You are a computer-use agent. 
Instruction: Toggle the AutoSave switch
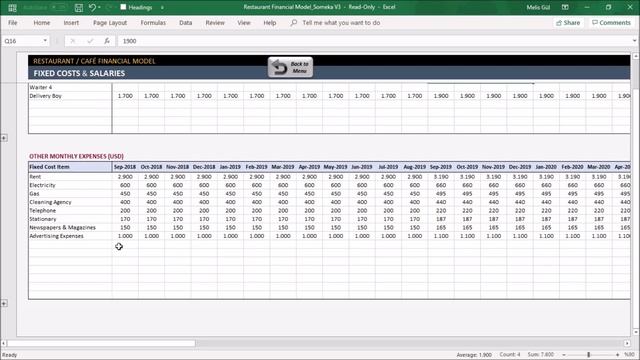[x=58, y=7]
